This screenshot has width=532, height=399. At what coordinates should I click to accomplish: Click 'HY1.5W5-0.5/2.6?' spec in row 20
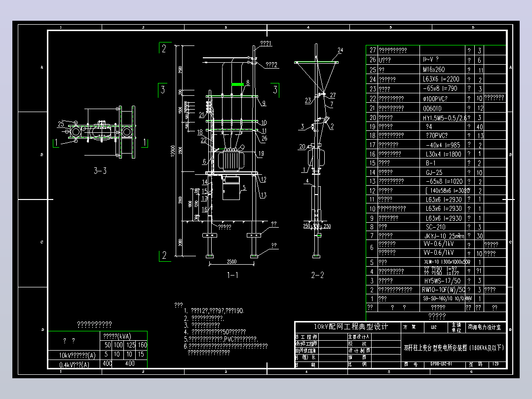click(446, 118)
